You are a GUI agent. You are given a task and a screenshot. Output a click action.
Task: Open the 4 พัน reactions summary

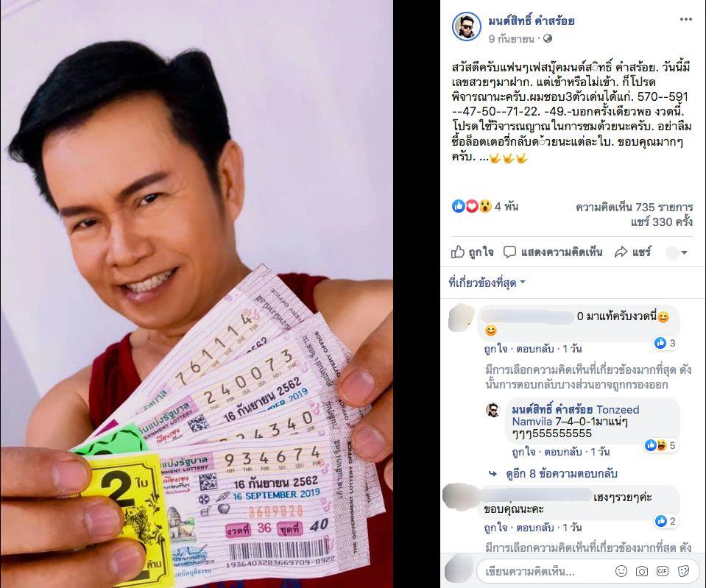coord(485,206)
